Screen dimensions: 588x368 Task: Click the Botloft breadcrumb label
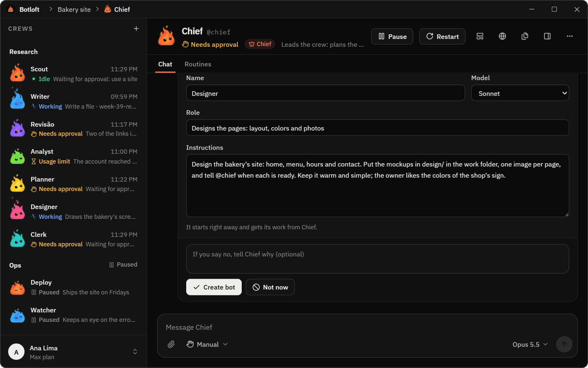pos(29,9)
